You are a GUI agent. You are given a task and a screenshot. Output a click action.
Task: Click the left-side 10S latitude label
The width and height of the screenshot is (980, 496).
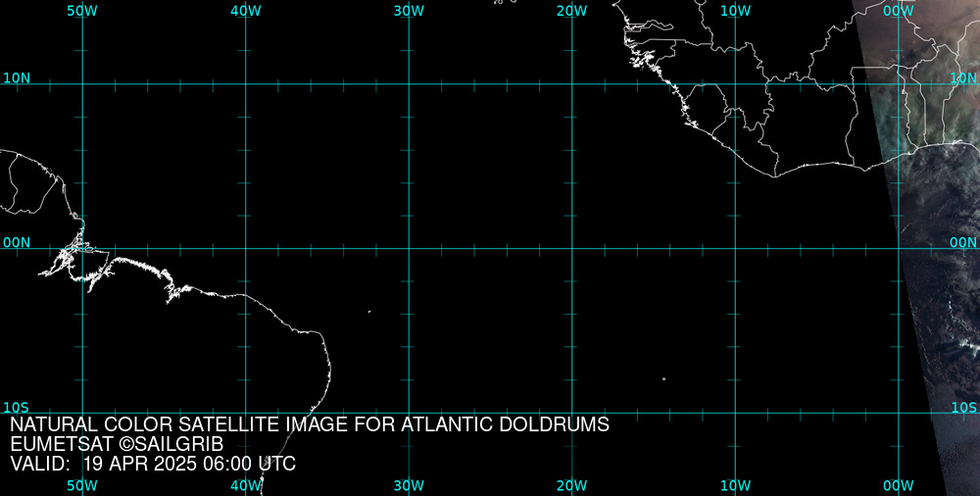[x=17, y=408]
